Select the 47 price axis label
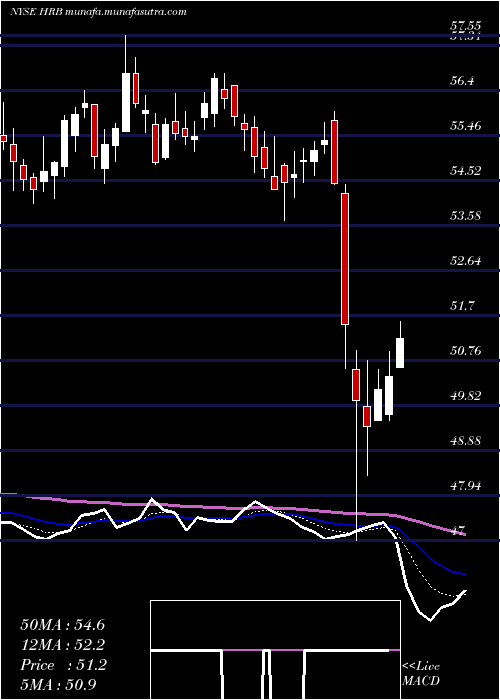 pyautogui.click(x=458, y=531)
